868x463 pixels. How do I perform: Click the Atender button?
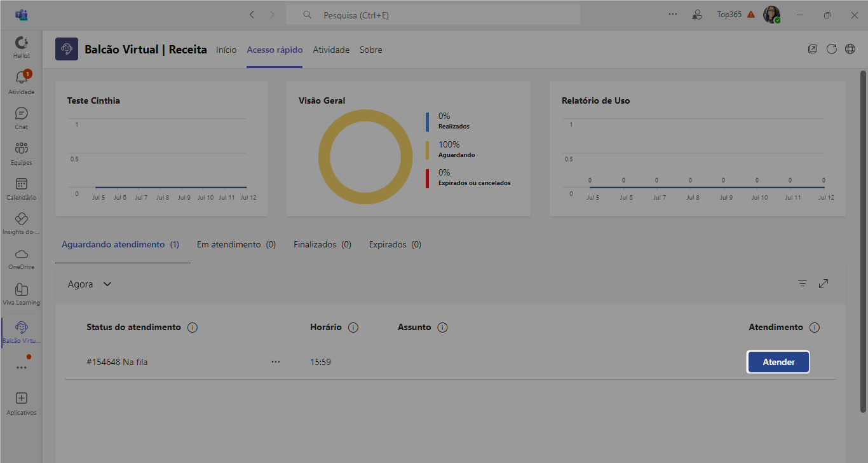[778, 362]
